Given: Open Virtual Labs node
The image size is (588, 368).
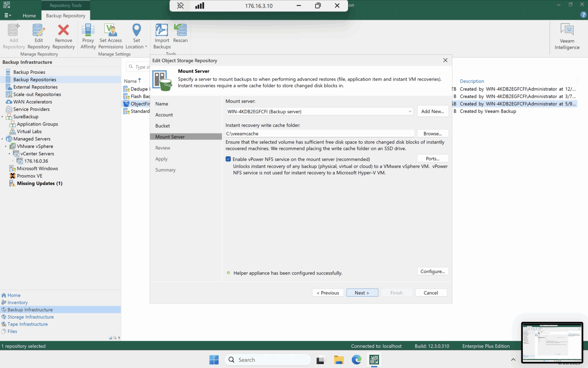Looking at the screenshot, I should click(x=29, y=131).
